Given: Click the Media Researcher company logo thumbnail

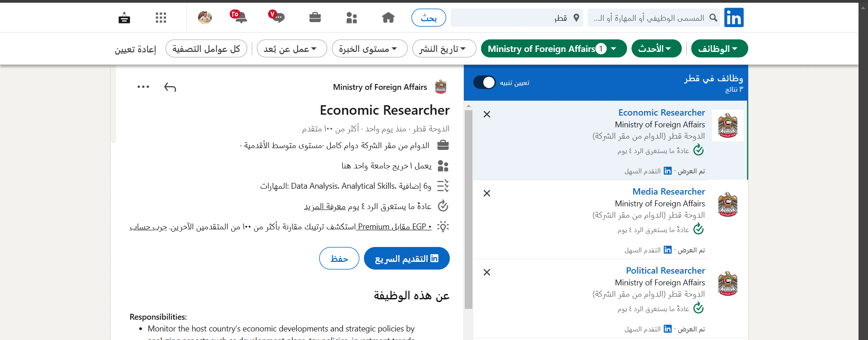Looking at the screenshot, I should click(x=728, y=205).
